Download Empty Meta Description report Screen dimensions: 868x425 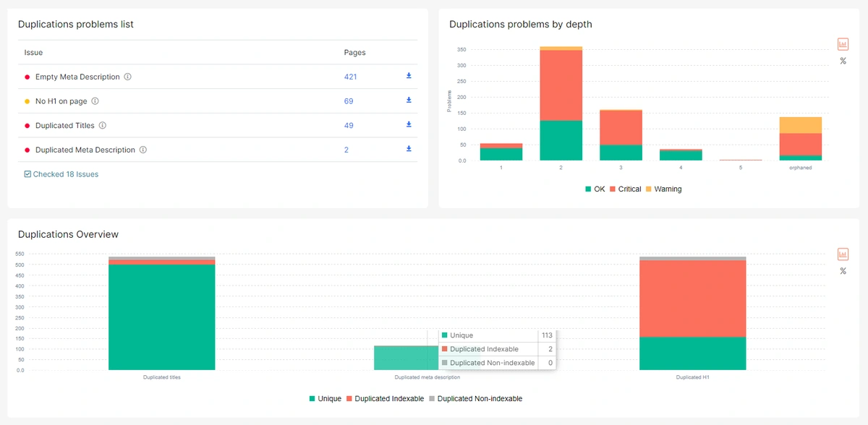point(408,77)
